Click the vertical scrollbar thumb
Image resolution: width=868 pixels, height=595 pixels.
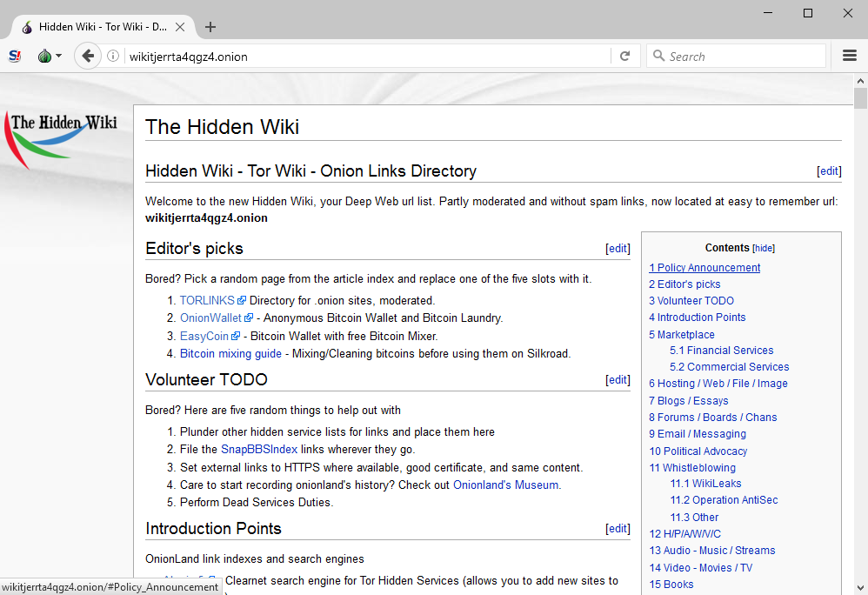860,98
